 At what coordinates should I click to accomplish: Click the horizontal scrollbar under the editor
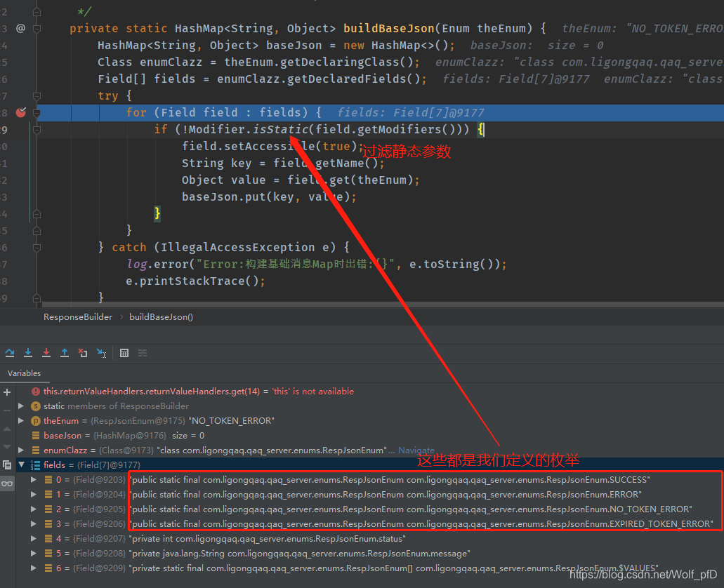pyautogui.click(x=383, y=304)
